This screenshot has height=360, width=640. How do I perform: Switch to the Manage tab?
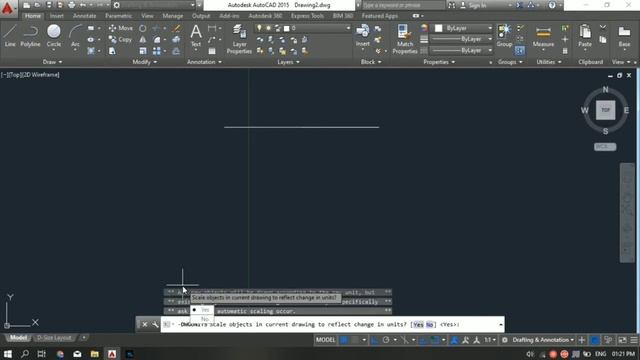point(173,16)
